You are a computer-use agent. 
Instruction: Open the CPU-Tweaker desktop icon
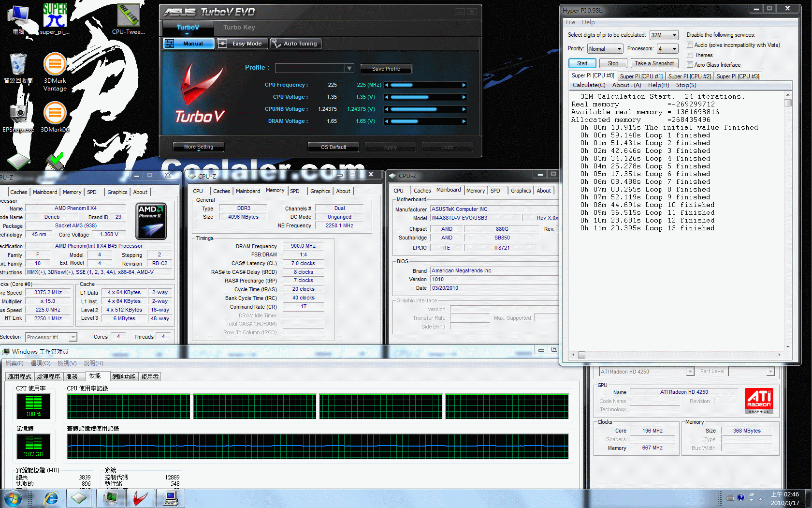point(128,19)
